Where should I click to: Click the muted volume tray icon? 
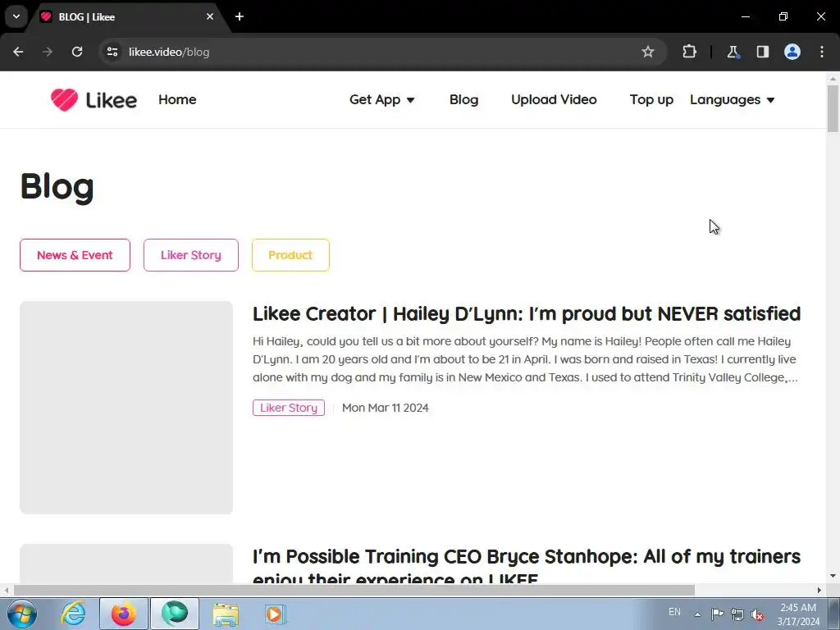757,614
